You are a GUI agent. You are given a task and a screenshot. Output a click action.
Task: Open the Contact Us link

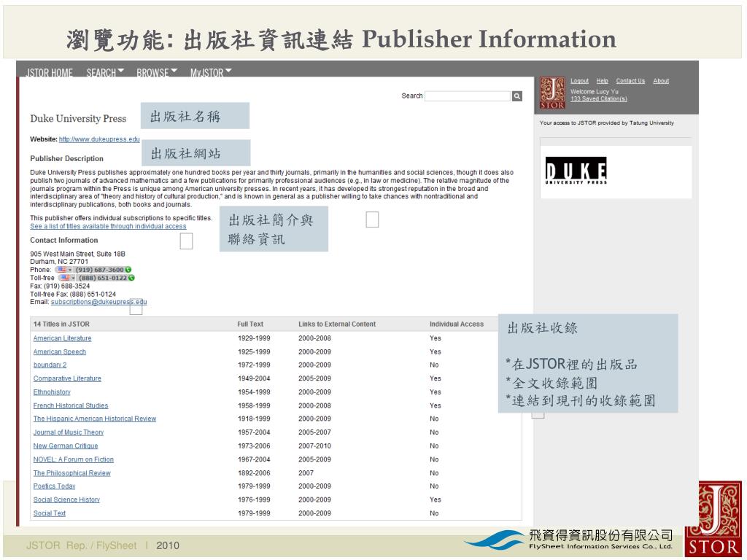[630, 81]
